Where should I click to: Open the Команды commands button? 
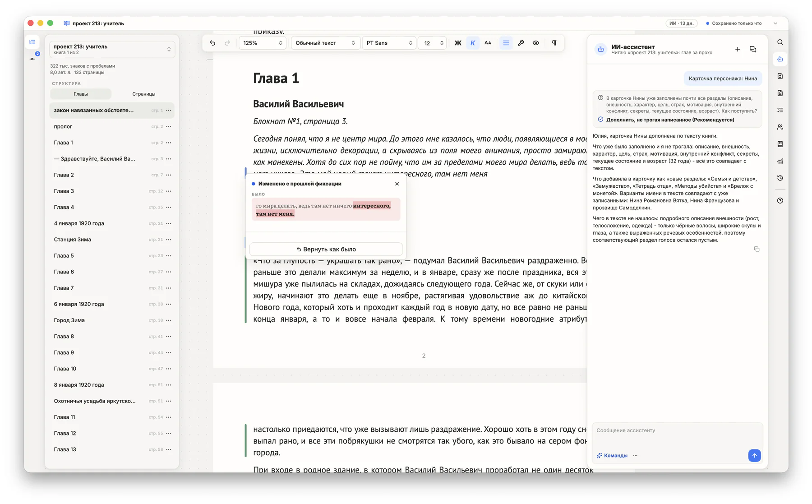612,456
